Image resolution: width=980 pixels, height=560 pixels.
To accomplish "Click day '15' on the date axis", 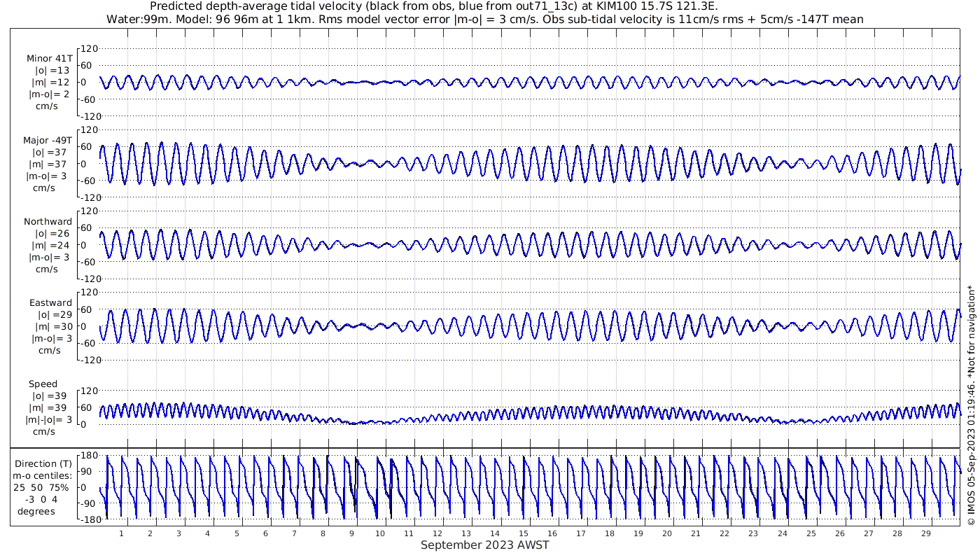I will click(524, 533).
